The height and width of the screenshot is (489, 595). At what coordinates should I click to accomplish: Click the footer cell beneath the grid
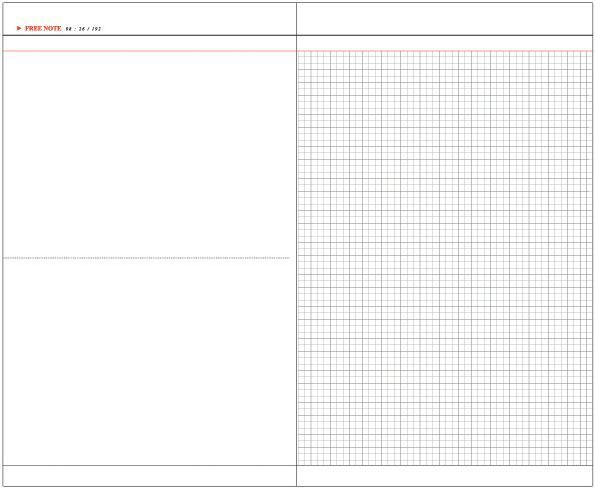coord(444,476)
